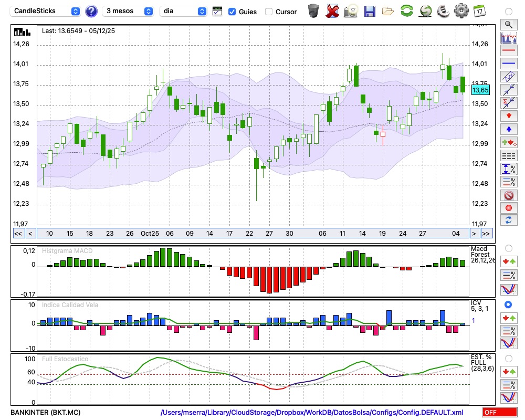Click the magnifying glass zoom tool

point(509,24)
